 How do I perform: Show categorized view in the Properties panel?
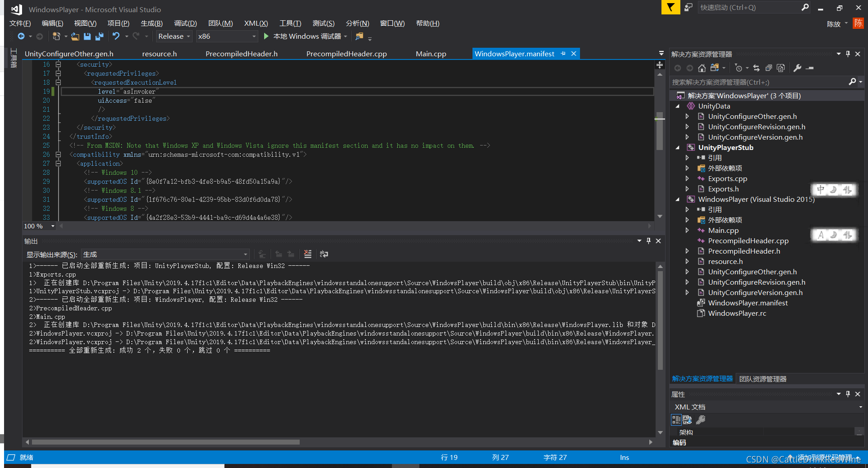pyautogui.click(x=676, y=420)
